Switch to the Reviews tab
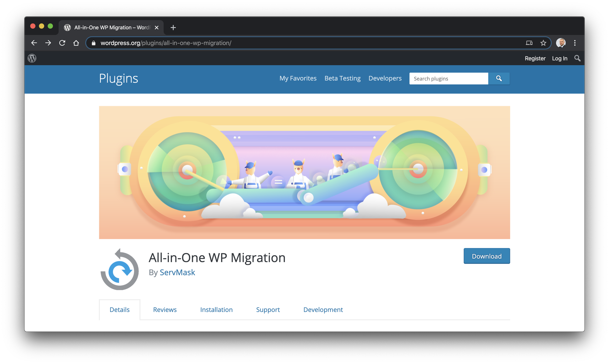The image size is (609, 364). tap(165, 310)
